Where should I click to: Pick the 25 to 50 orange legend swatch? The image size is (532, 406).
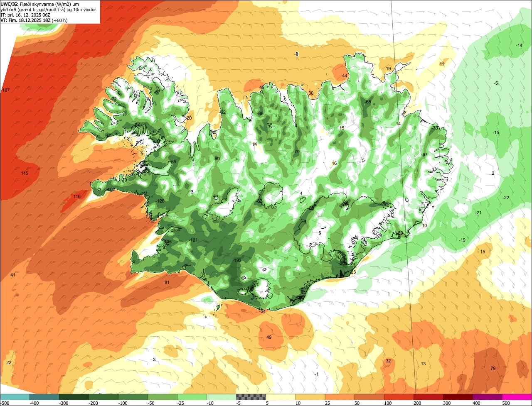pos(340,397)
